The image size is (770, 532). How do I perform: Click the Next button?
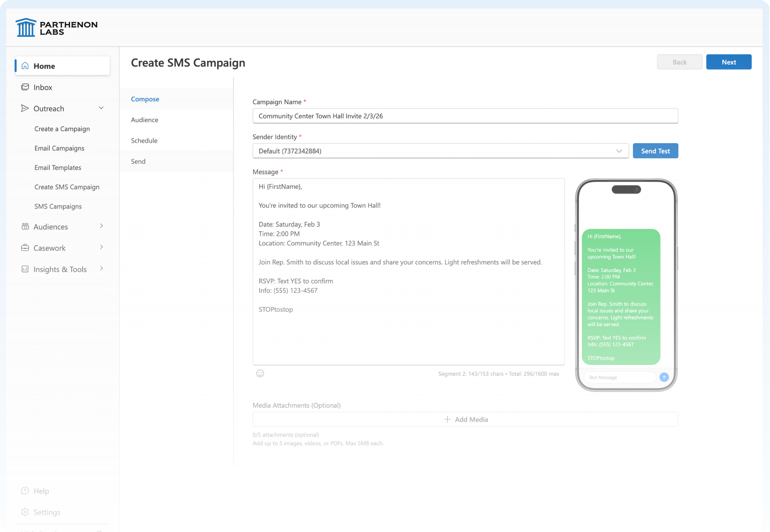click(x=728, y=62)
